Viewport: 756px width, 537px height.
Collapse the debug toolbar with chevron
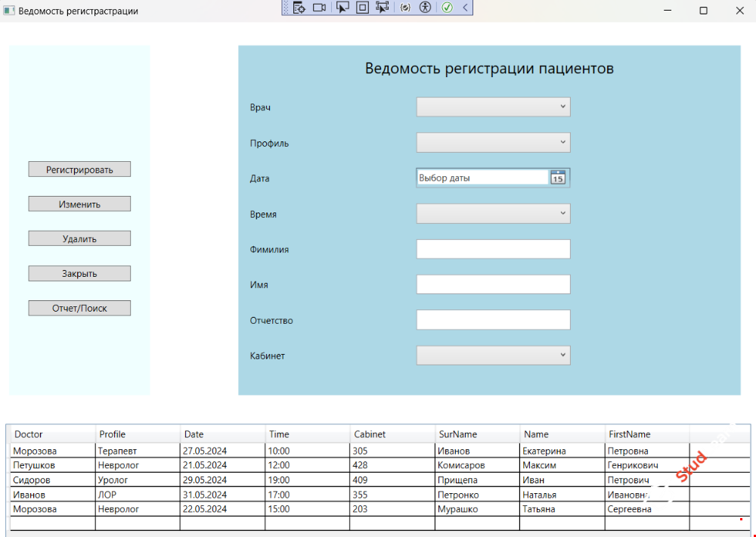click(465, 8)
